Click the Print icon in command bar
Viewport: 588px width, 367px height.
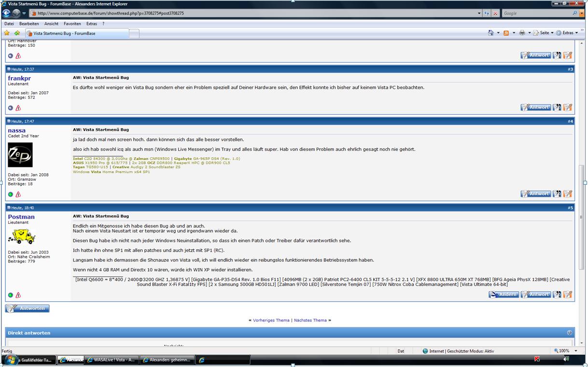coord(522,33)
